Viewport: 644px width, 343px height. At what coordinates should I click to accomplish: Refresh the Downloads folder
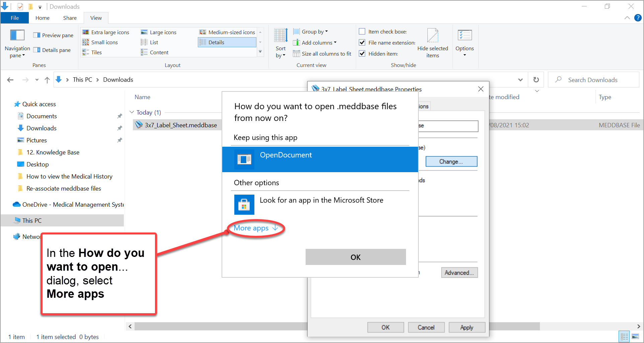(536, 80)
